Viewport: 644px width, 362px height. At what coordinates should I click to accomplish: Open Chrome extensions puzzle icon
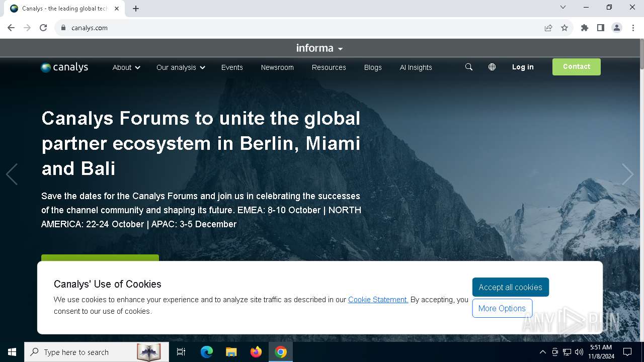click(x=585, y=28)
